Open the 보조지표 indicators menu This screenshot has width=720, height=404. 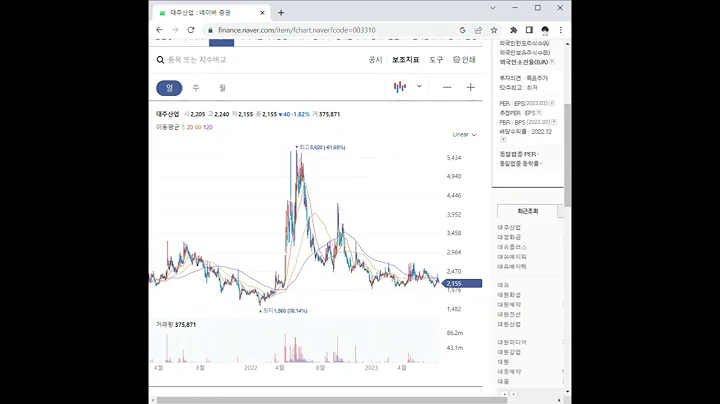[x=405, y=60]
